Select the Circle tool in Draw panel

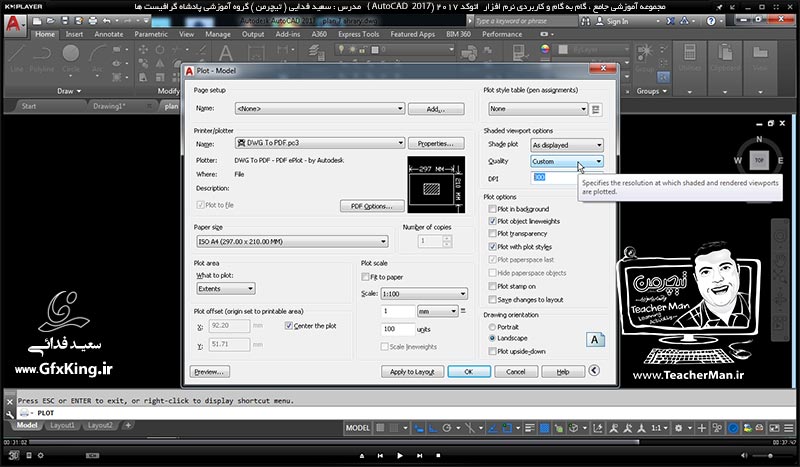click(x=70, y=58)
